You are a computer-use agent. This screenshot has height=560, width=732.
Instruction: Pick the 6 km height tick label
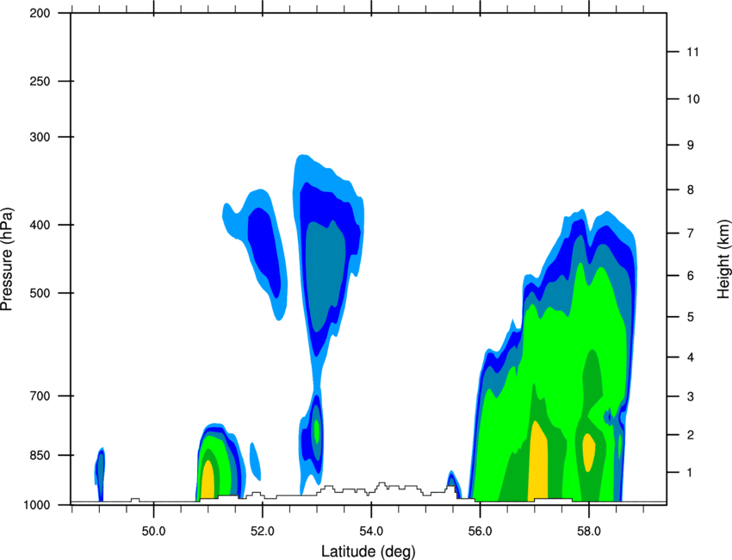click(691, 276)
